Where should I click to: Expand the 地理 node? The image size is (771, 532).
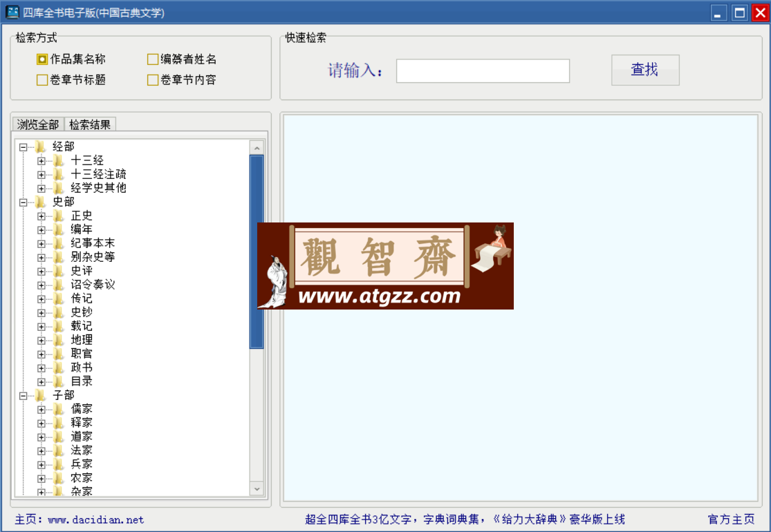[x=41, y=340]
